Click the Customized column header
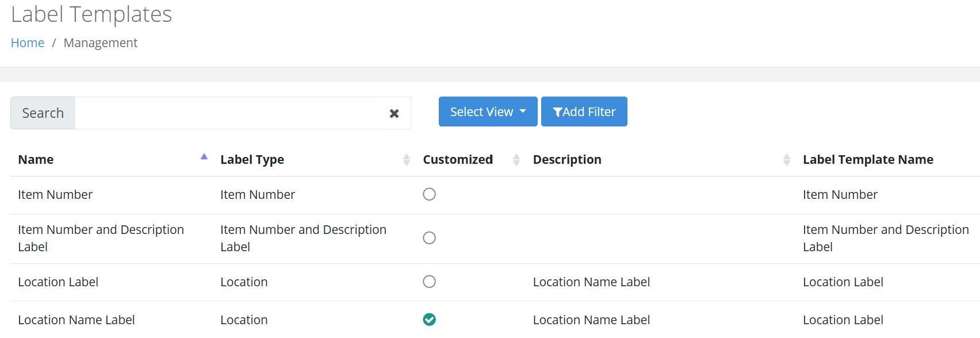 458,160
